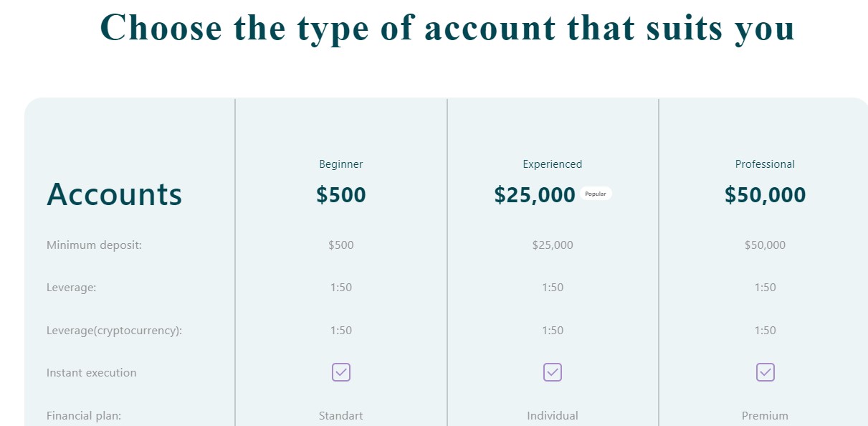Click the page title about account types
The height and width of the screenshot is (426, 868).
tap(447, 29)
